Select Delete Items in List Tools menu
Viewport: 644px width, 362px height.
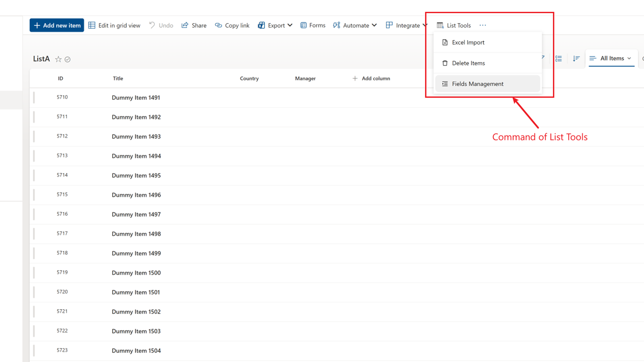tap(468, 63)
